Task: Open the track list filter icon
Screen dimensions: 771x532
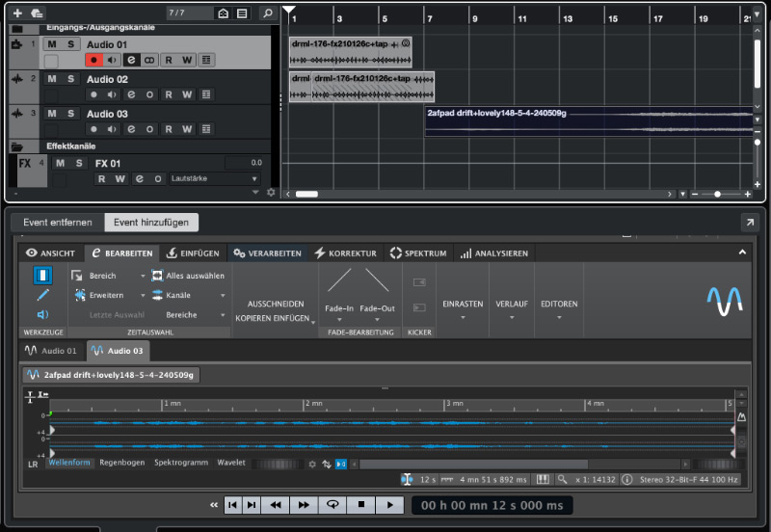Action: tap(242, 13)
